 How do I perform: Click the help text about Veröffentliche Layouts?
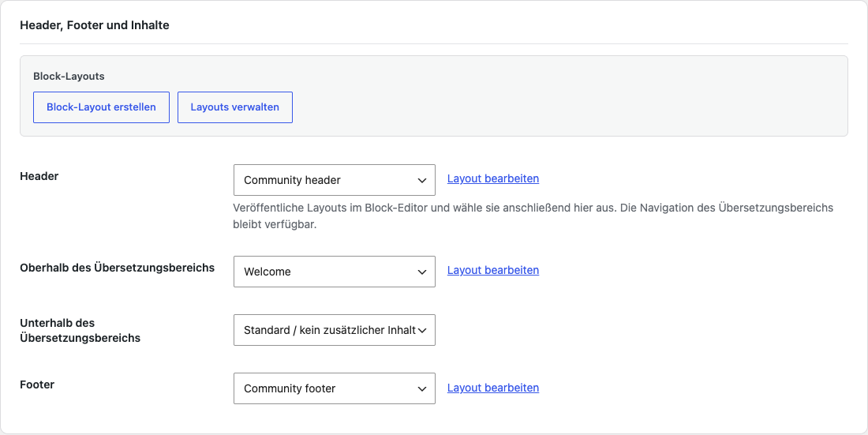click(x=533, y=217)
